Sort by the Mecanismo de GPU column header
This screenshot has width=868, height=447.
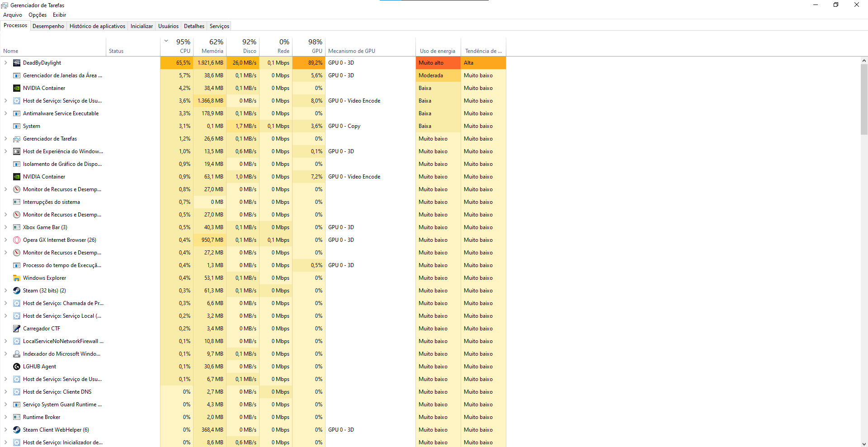coord(370,47)
